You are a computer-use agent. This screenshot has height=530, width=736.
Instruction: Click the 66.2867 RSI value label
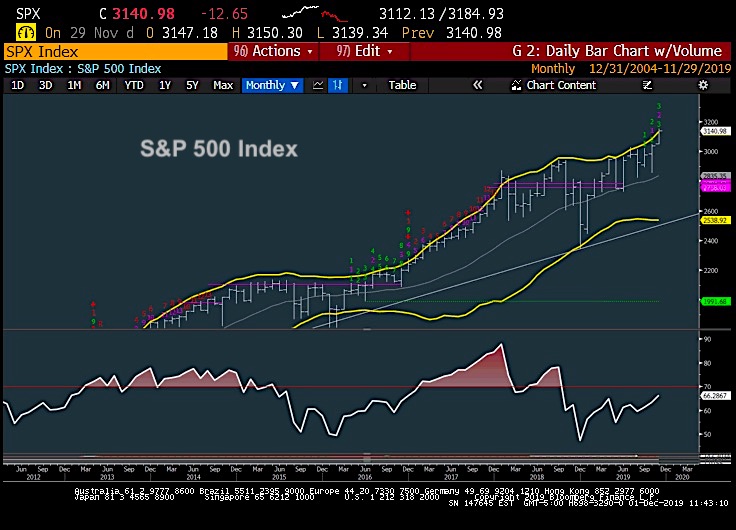(x=715, y=396)
